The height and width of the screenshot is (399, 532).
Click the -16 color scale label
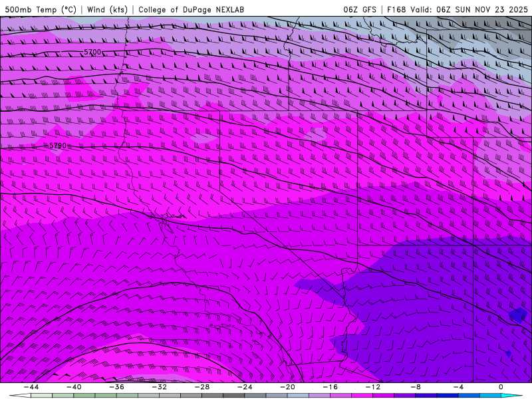click(331, 387)
